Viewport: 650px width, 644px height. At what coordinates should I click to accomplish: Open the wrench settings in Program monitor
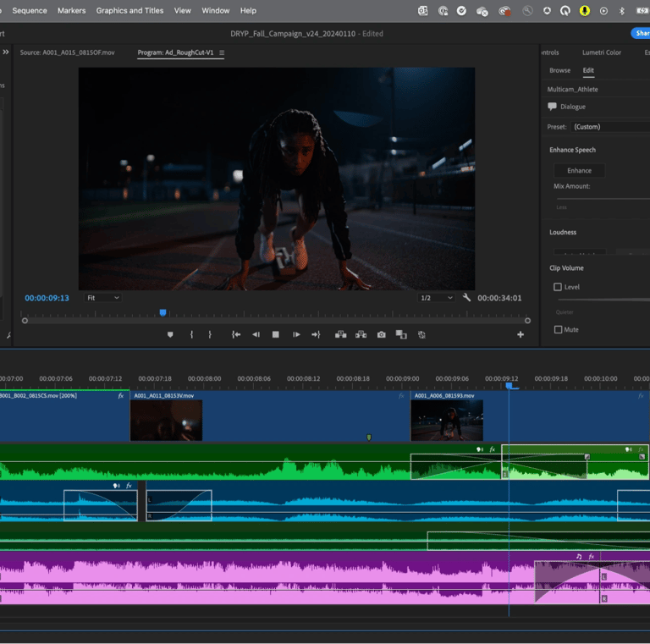466,298
